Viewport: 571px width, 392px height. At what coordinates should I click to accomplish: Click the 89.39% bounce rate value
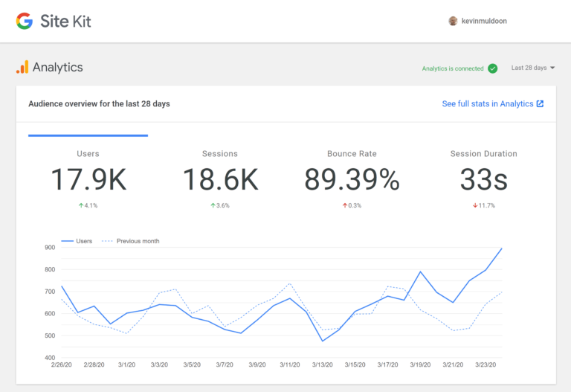click(x=352, y=179)
